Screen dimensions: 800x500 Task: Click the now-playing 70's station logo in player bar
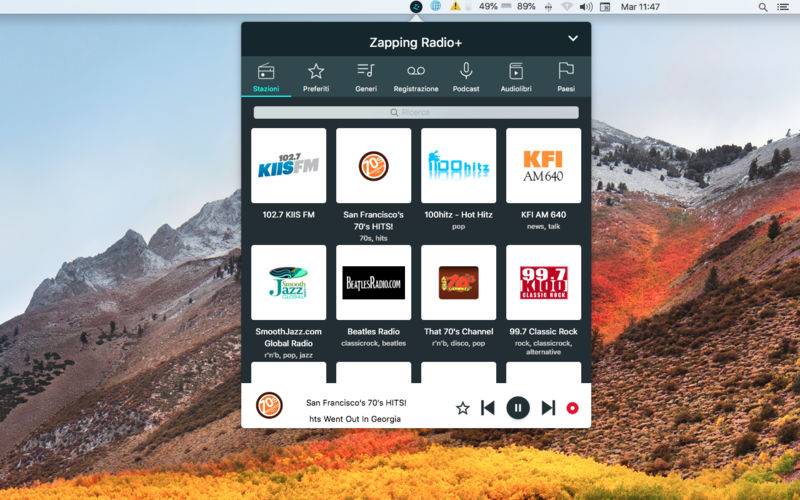[269, 406]
